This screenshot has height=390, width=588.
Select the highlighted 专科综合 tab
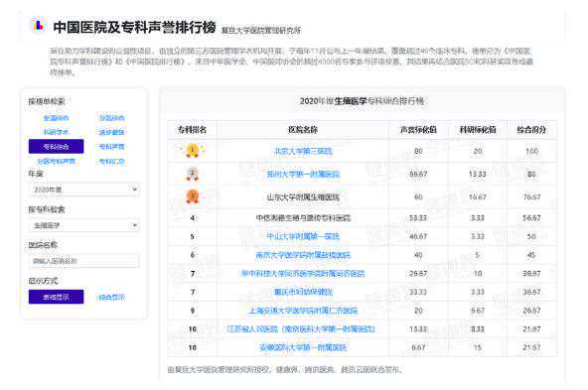[56, 147]
